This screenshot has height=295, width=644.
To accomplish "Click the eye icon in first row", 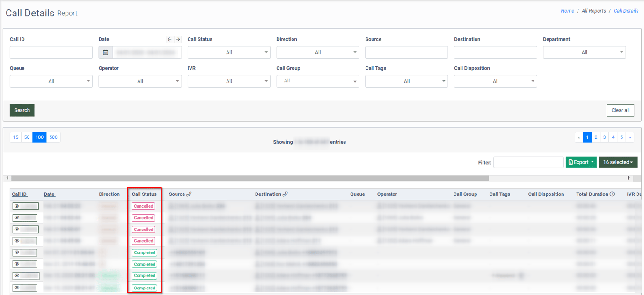I will click(17, 206).
